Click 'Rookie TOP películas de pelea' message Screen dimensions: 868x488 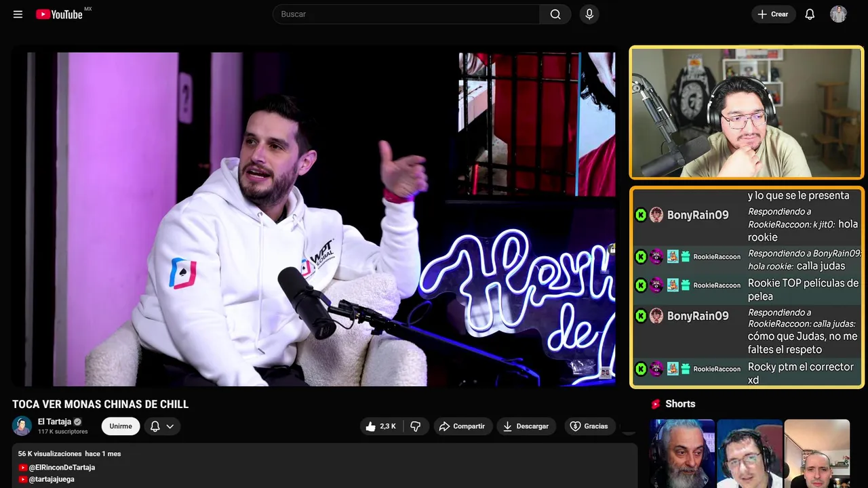pyautogui.click(x=803, y=289)
